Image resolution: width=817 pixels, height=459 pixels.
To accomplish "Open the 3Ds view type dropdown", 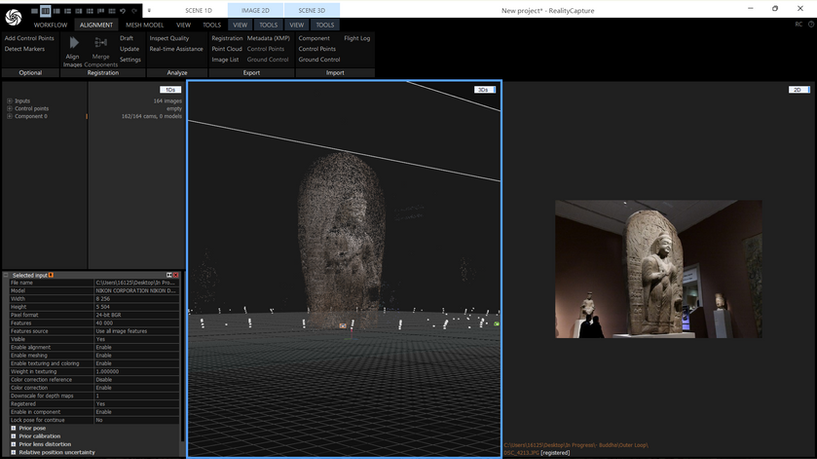I will click(x=483, y=90).
